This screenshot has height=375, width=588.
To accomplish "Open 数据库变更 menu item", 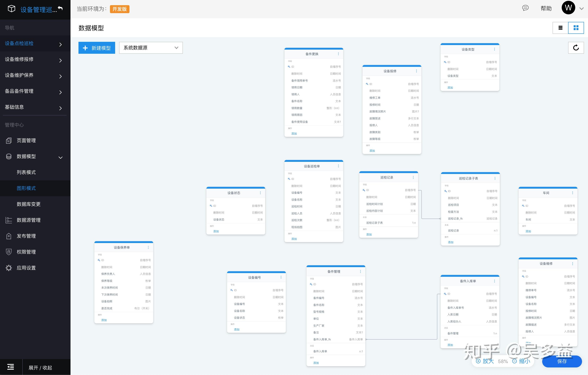I will tap(28, 204).
